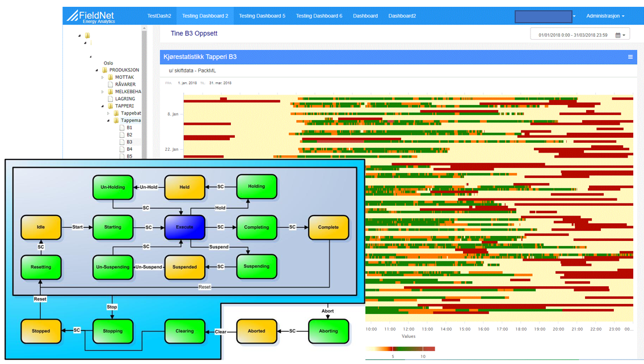Open the TestDash2 tab
The image size is (644, 364).
click(159, 16)
